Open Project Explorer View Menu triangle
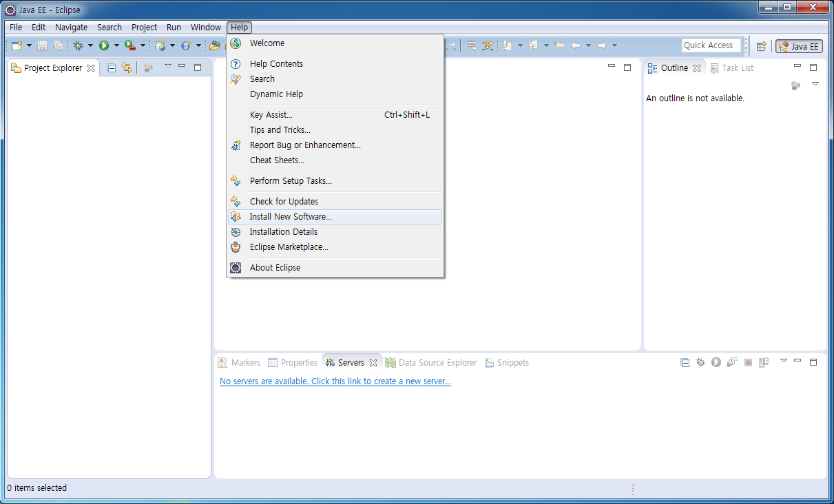The height and width of the screenshot is (504, 834). pos(167,66)
